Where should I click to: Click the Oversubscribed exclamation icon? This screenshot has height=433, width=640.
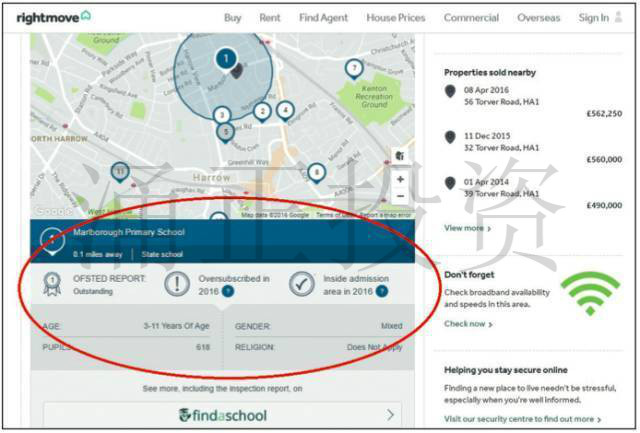click(177, 284)
